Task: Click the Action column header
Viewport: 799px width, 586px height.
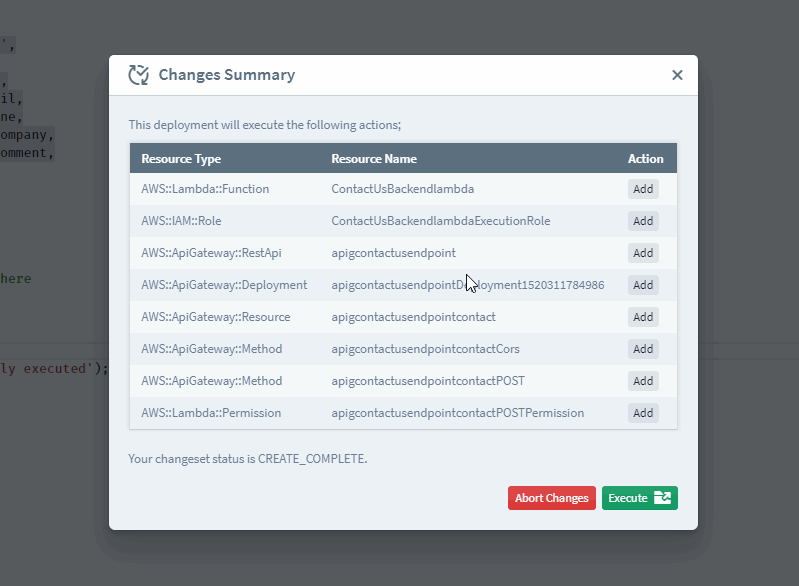Action: coord(645,159)
